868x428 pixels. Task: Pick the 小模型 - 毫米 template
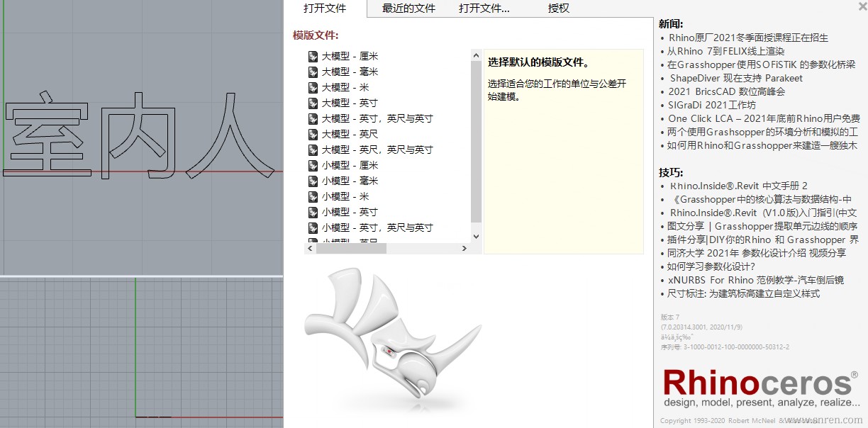point(350,181)
